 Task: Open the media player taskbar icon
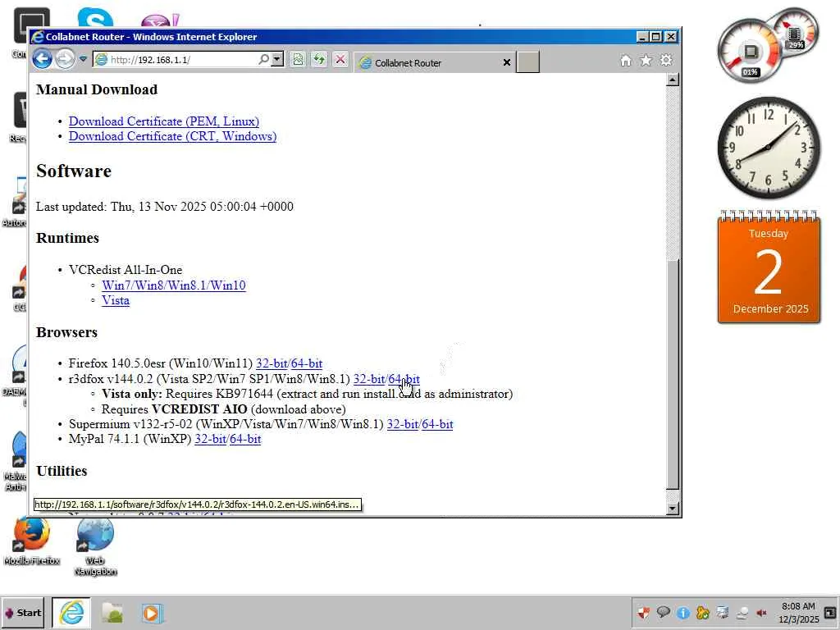coord(152,613)
